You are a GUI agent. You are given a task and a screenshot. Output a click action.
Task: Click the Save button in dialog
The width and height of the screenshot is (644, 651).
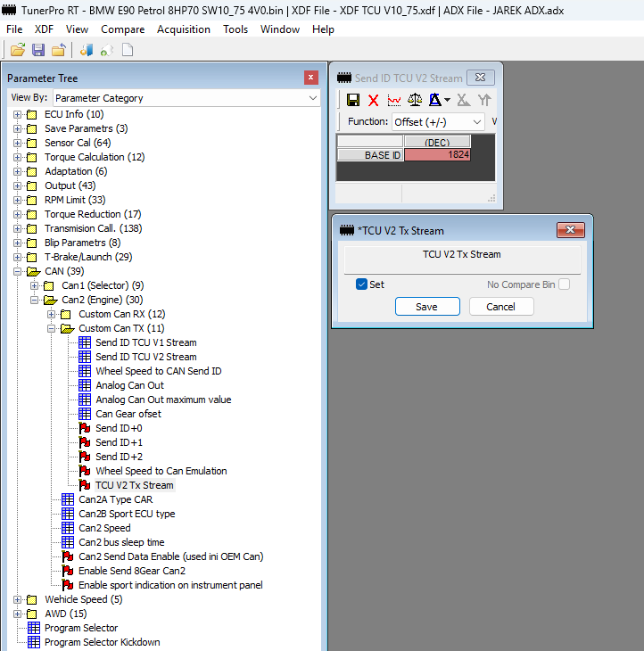[x=426, y=307]
